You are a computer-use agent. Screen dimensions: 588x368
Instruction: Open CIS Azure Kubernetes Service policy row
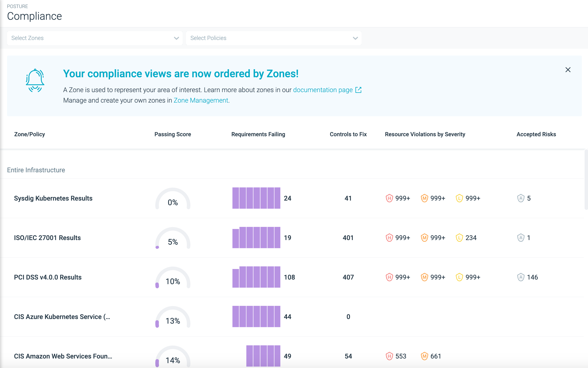pyautogui.click(x=62, y=317)
